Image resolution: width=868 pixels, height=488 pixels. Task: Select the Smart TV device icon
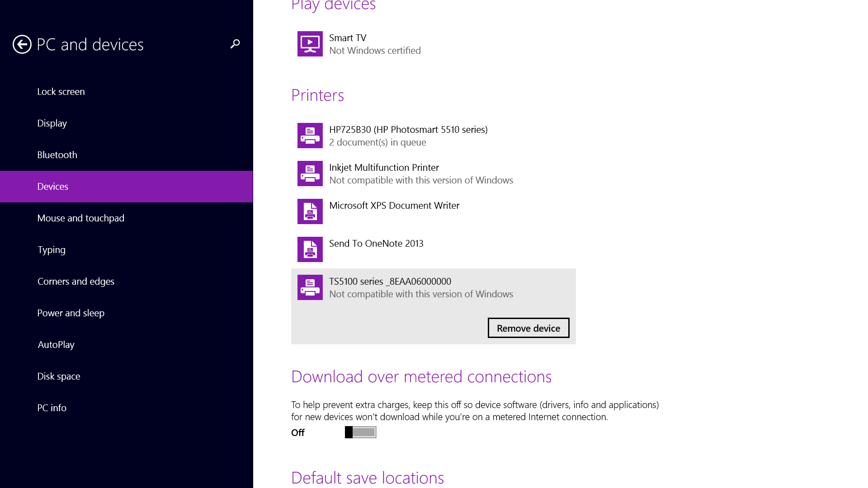[310, 44]
